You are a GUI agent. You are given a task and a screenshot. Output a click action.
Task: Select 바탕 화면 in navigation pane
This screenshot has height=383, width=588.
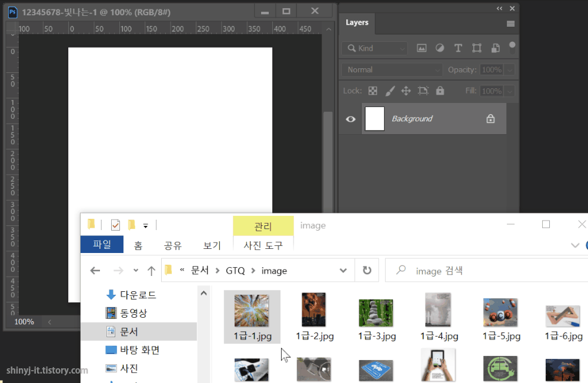click(x=133, y=350)
